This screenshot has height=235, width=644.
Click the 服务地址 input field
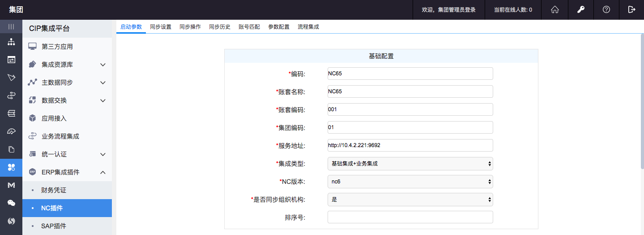pyautogui.click(x=410, y=145)
